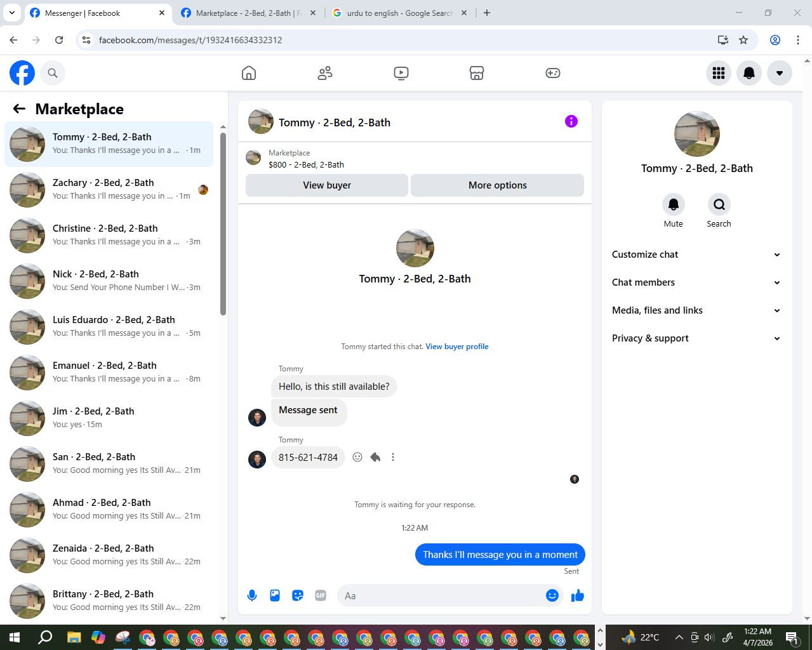Image resolution: width=812 pixels, height=650 pixels.
Task: Search in conversation using magnifier icon
Action: [719, 204]
